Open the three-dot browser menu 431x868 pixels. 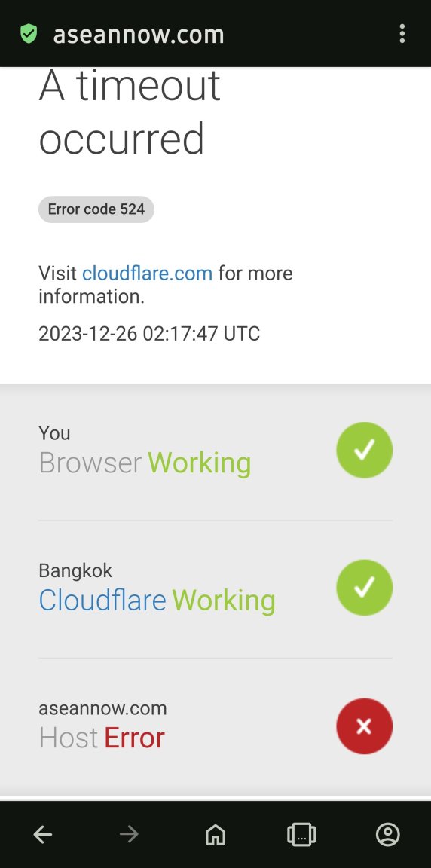coord(402,34)
